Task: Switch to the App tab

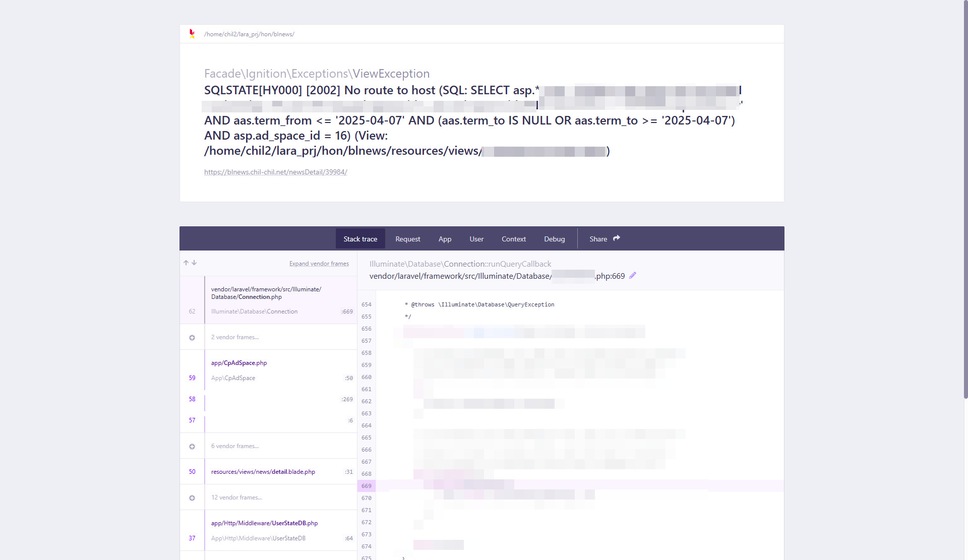Action: 445,239
